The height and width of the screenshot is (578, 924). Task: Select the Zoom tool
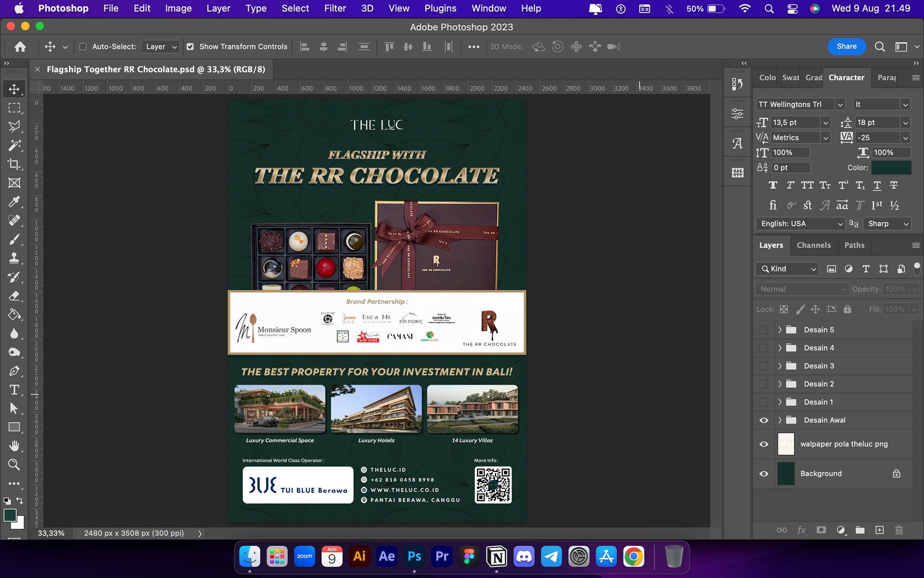point(14,464)
